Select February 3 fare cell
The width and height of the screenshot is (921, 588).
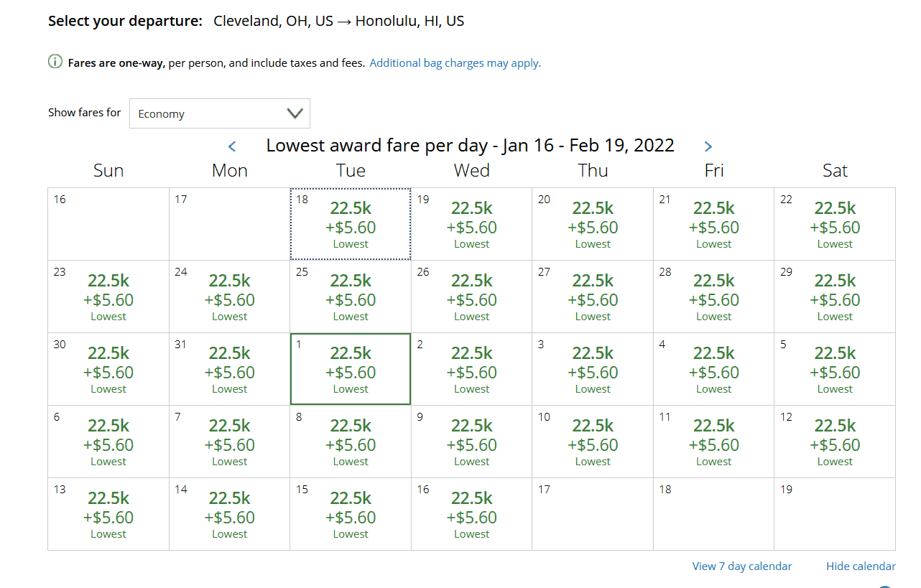coord(593,369)
